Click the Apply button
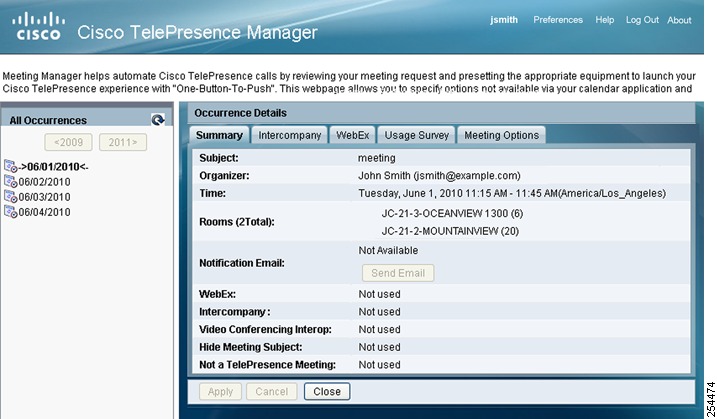Screen dimensions: 717x419 220,392
